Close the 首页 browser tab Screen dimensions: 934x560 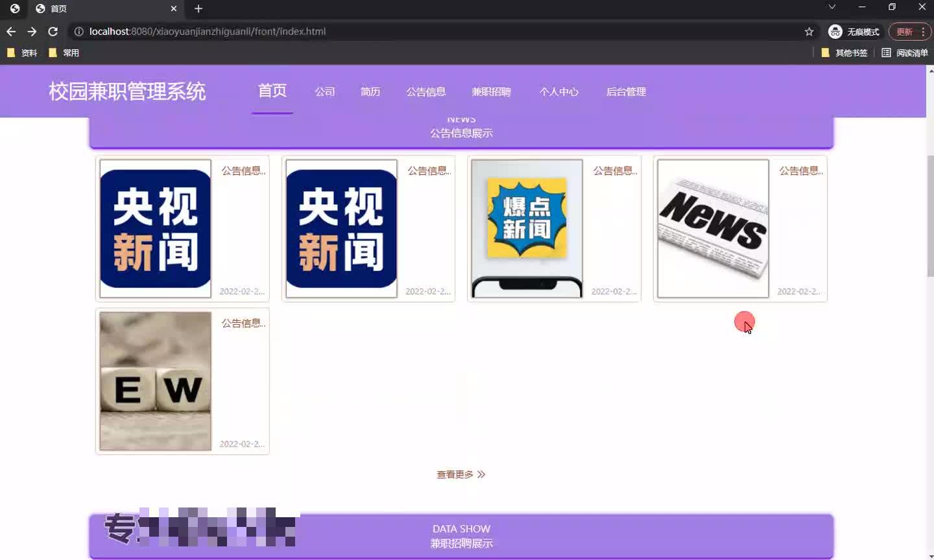173,8
